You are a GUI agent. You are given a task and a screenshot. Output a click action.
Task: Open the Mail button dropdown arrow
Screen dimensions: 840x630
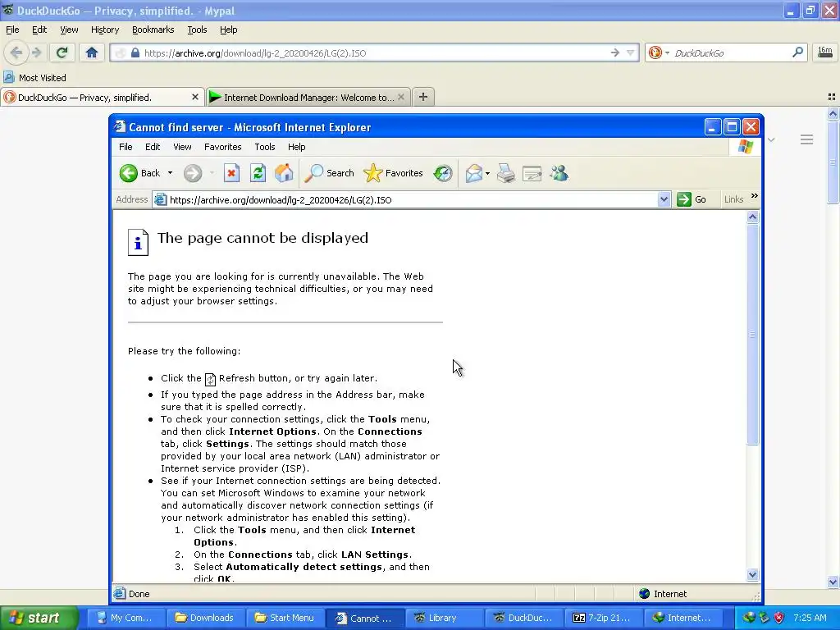487,173
